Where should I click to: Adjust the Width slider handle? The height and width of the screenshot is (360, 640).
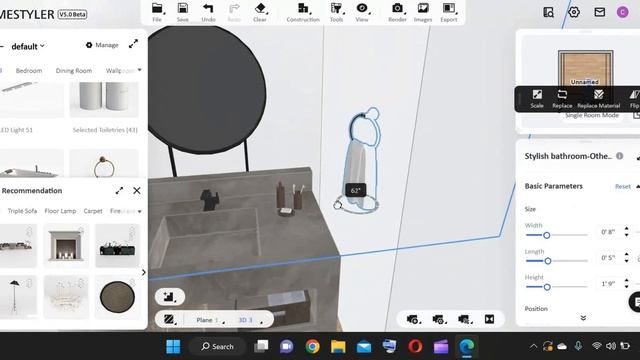click(x=547, y=235)
